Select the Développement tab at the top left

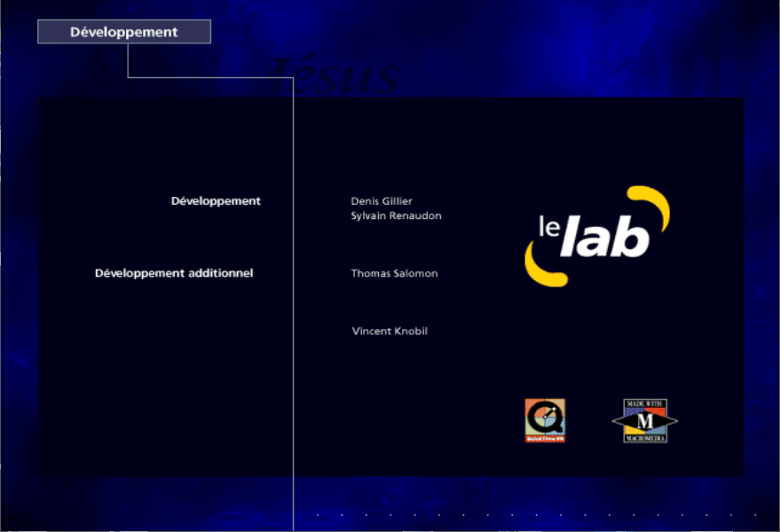(x=124, y=31)
